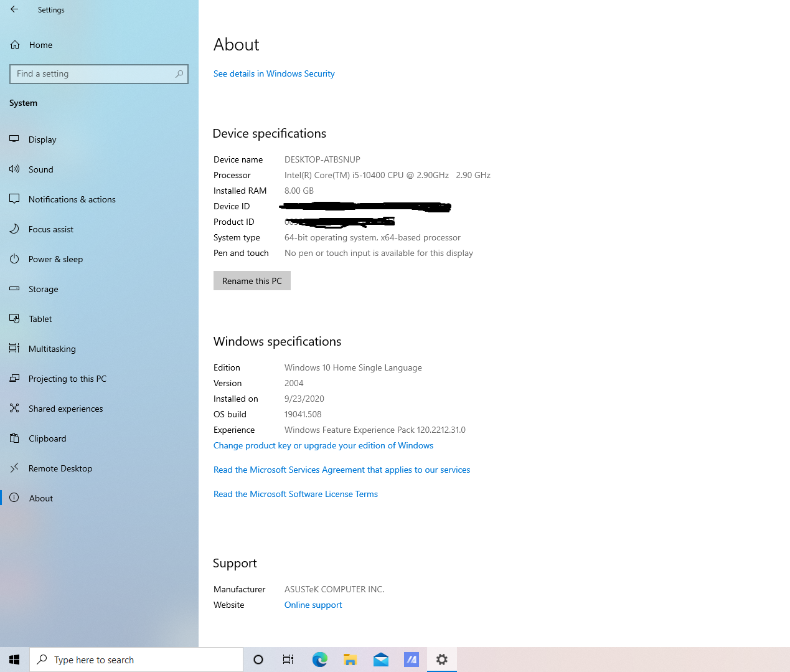This screenshot has width=790, height=672.
Task: Open the Windows Start menu
Action: [x=14, y=660]
